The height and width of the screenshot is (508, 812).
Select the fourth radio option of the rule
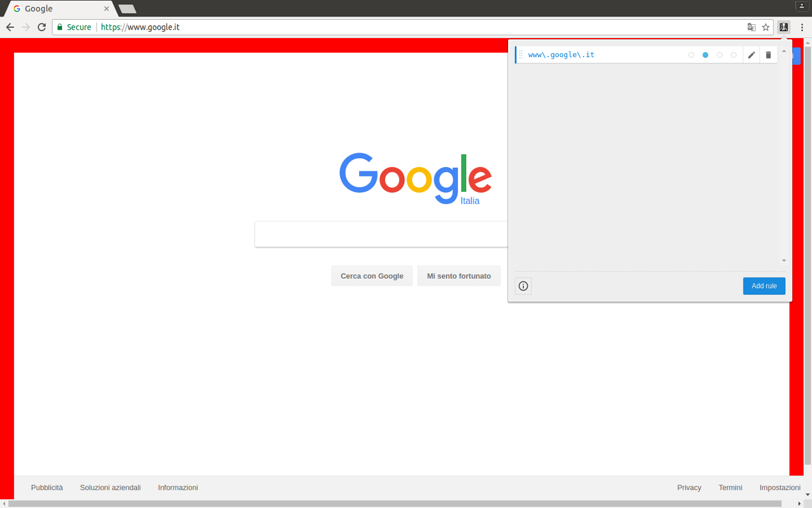click(x=734, y=55)
